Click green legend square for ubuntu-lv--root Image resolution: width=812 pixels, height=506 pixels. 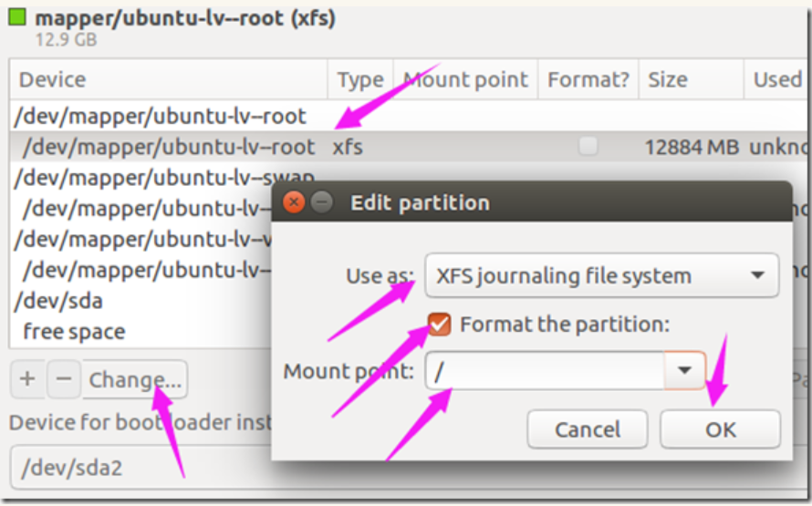point(17,17)
